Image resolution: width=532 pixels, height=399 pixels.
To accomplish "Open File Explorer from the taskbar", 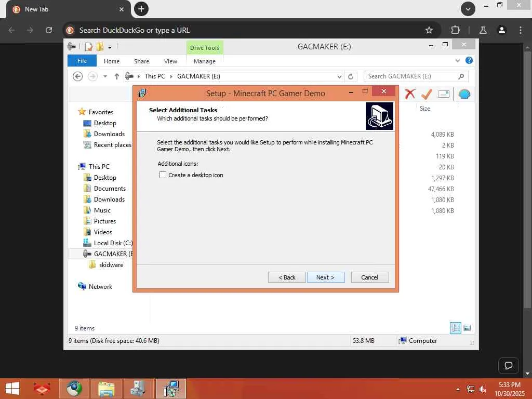I will (x=106, y=389).
